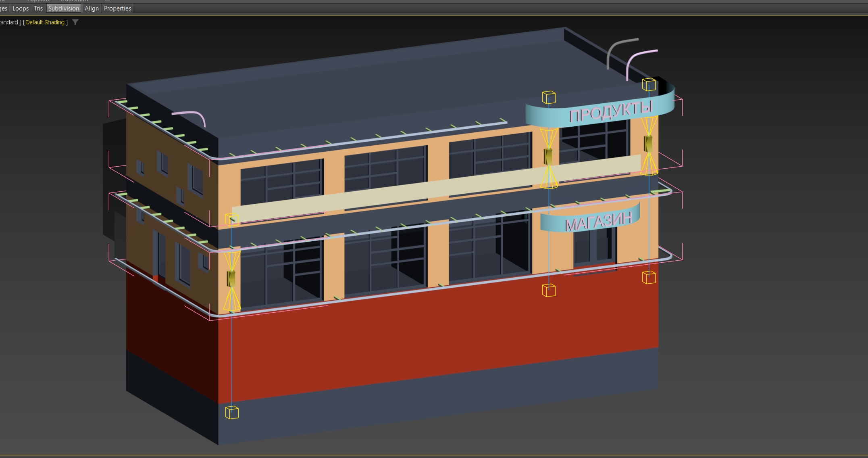
Task: Select the golden light fixture under ПРОДУКТЫ sign's left end
Action: (x=548, y=157)
